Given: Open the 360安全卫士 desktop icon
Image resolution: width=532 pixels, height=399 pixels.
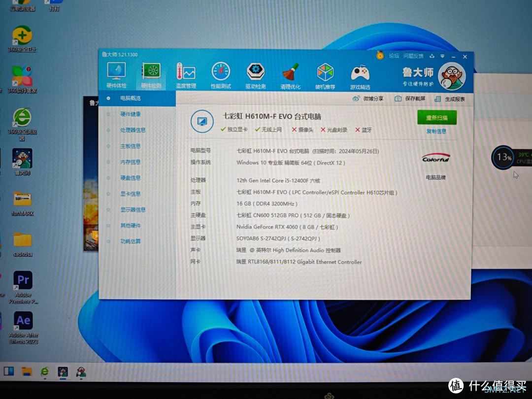Looking at the screenshot, I should click(22, 39).
